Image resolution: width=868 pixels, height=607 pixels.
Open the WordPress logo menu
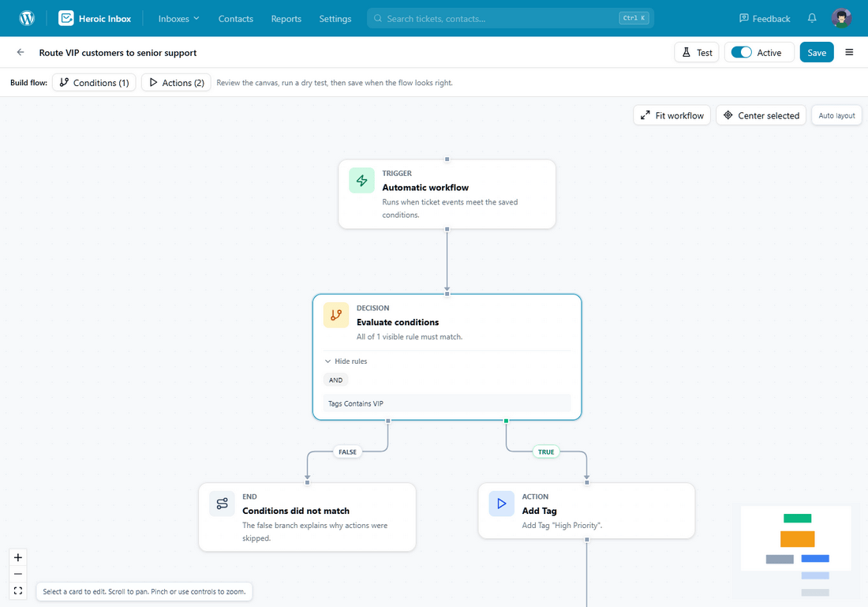pos(27,18)
